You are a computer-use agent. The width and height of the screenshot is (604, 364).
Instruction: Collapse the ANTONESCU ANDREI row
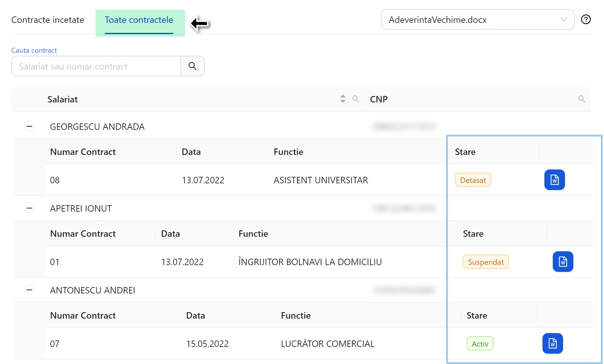pyautogui.click(x=29, y=290)
